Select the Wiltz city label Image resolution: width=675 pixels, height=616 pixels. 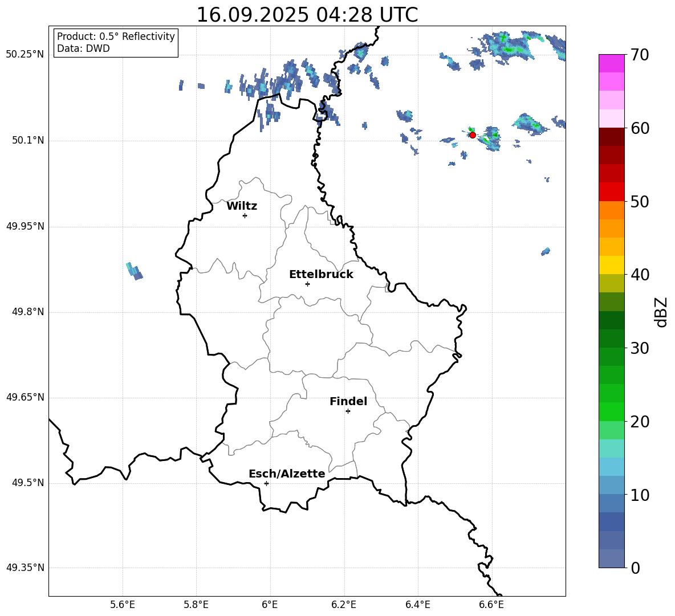point(242,206)
